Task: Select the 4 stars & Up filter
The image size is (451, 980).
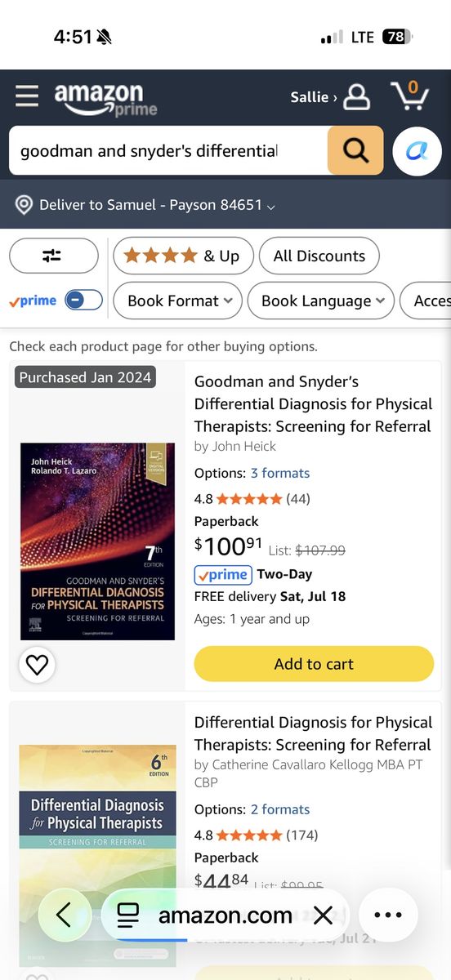Action: coord(183,256)
